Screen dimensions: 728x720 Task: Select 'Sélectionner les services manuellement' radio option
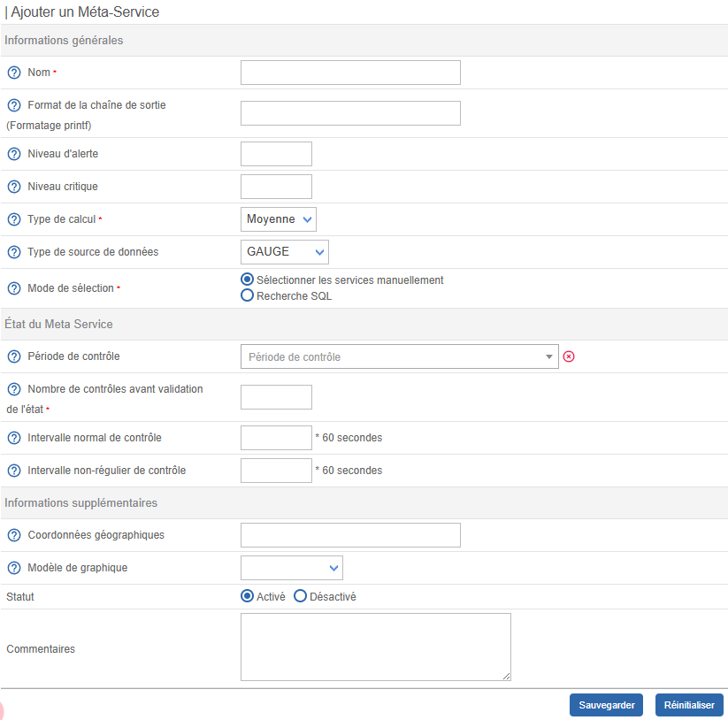[x=248, y=280]
